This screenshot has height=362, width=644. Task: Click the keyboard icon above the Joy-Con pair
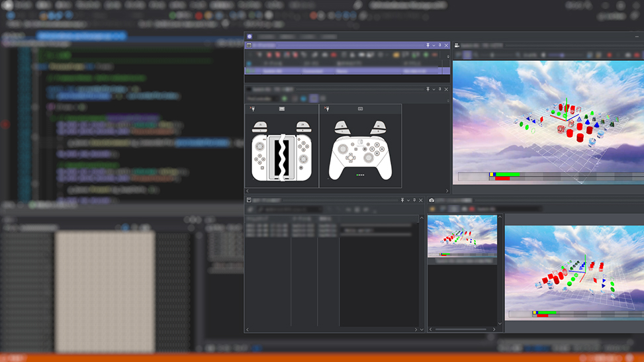(x=282, y=109)
